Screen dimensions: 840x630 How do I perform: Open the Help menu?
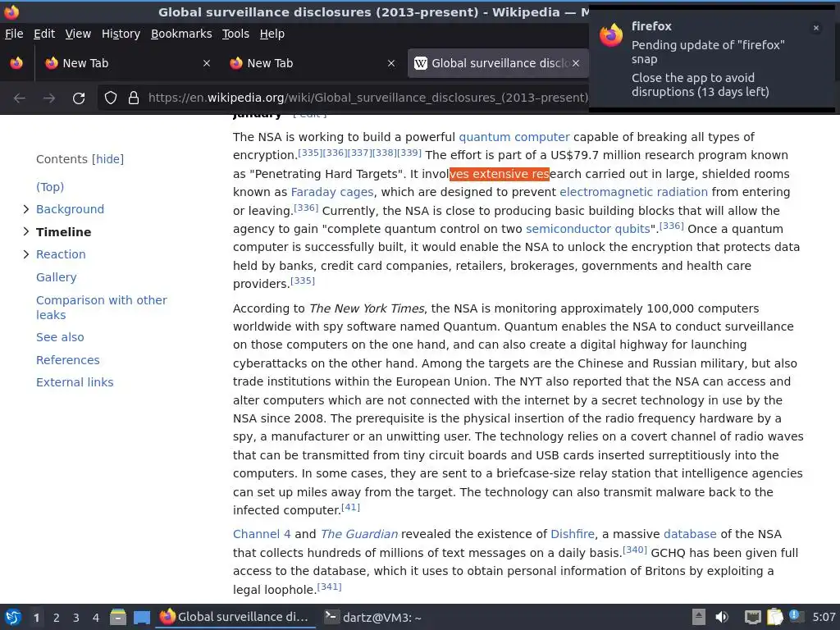[272, 34]
